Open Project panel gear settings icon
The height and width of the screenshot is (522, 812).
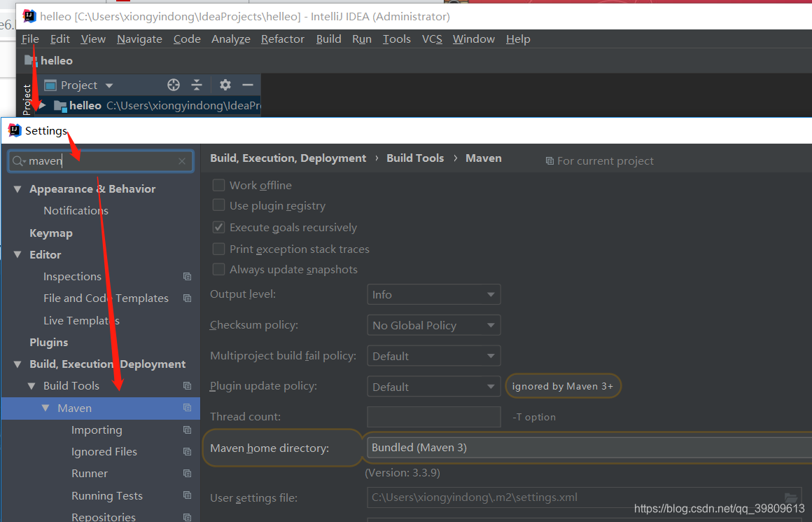225,85
